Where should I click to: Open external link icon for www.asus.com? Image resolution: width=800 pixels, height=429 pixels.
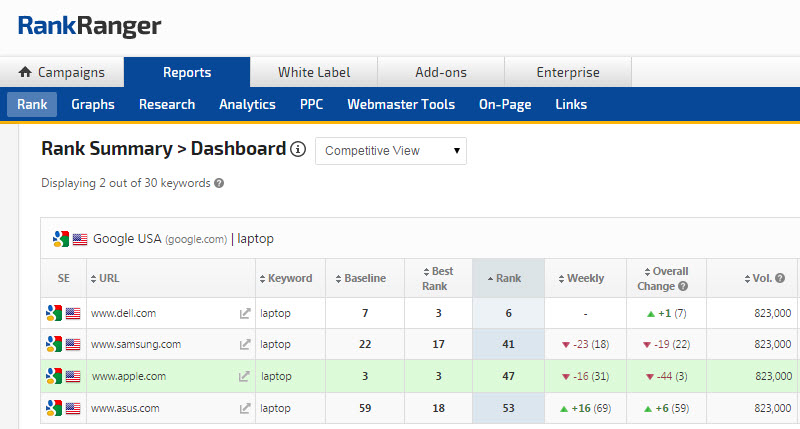244,409
